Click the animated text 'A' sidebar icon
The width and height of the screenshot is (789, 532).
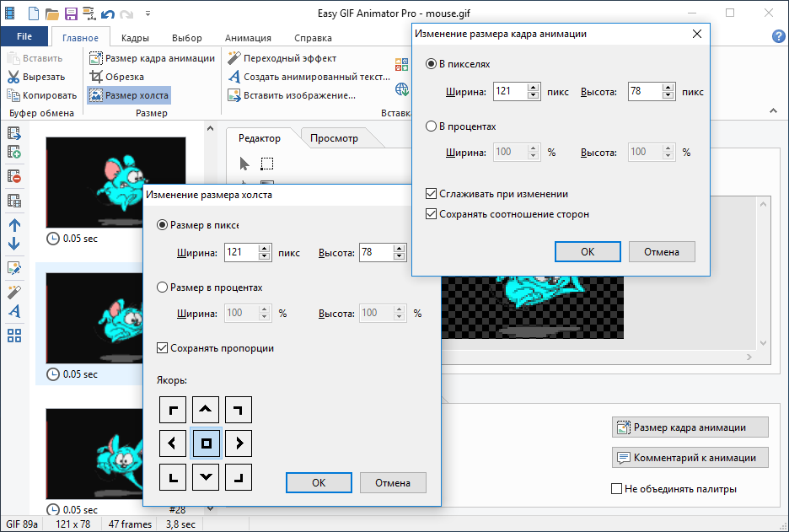[x=14, y=311]
